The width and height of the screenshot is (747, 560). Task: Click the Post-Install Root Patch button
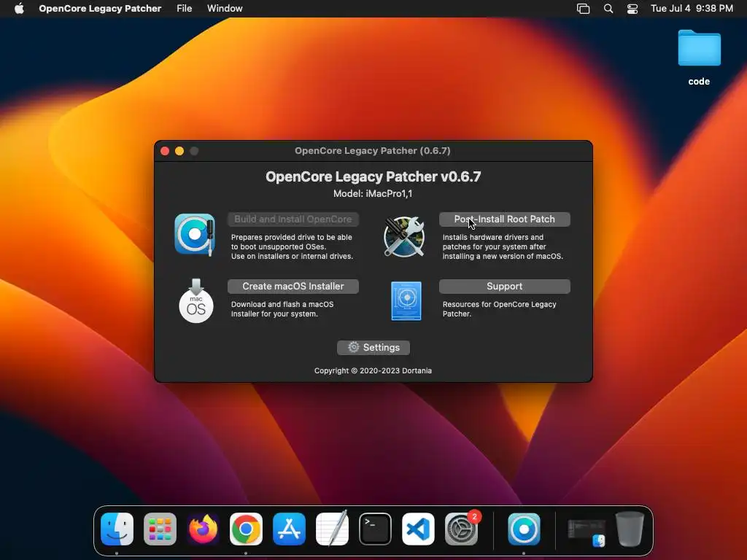505,219
